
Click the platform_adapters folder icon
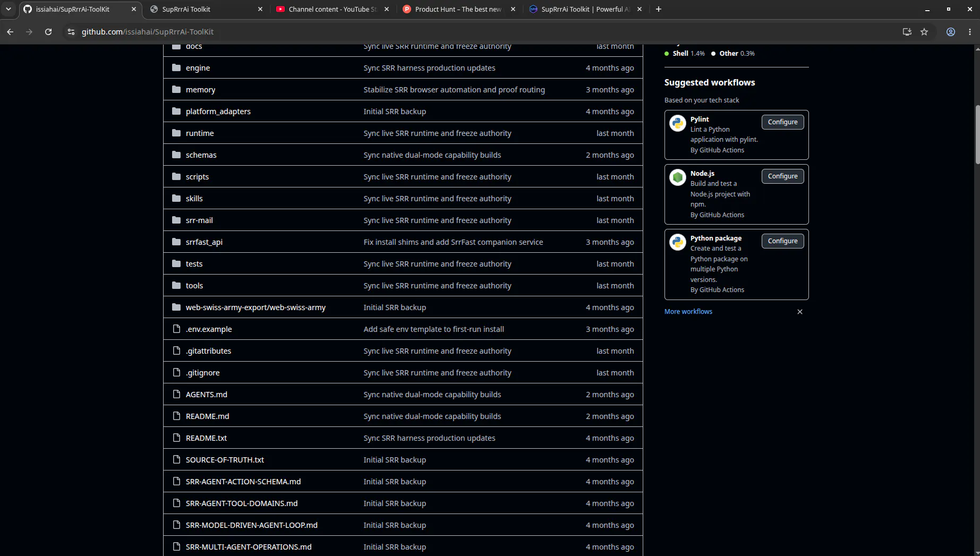click(x=176, y=112)
